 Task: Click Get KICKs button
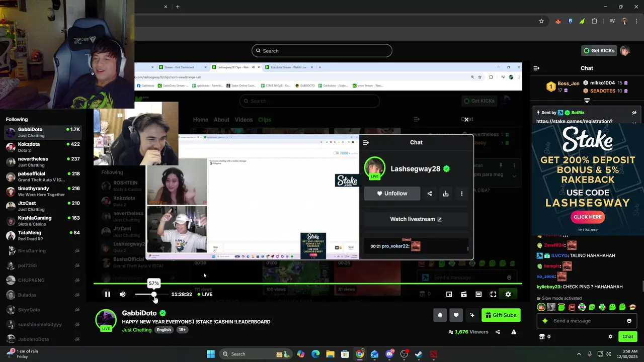pos(599,51)
